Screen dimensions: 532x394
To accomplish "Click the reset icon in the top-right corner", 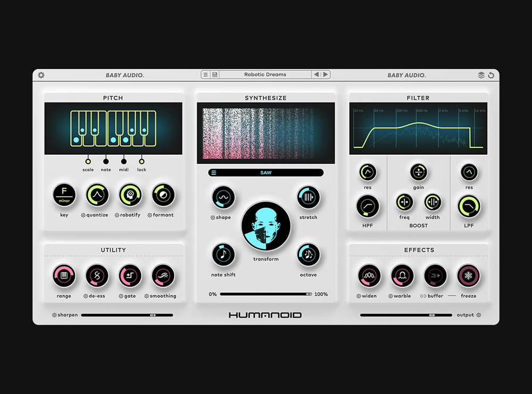I will (491, 75).
